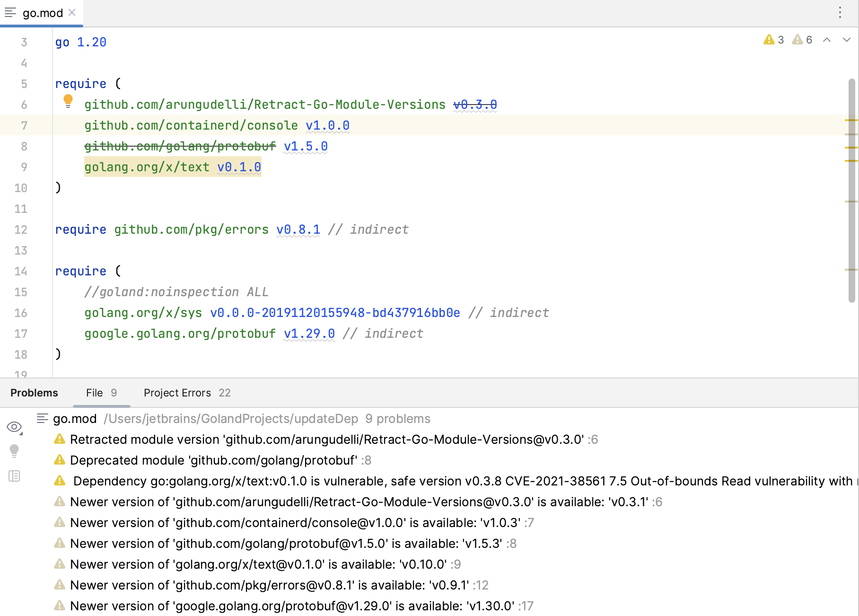The width and height of the screenshot is (859, 616).
Task: Click the require keyword on line 5
Action: 81,84
